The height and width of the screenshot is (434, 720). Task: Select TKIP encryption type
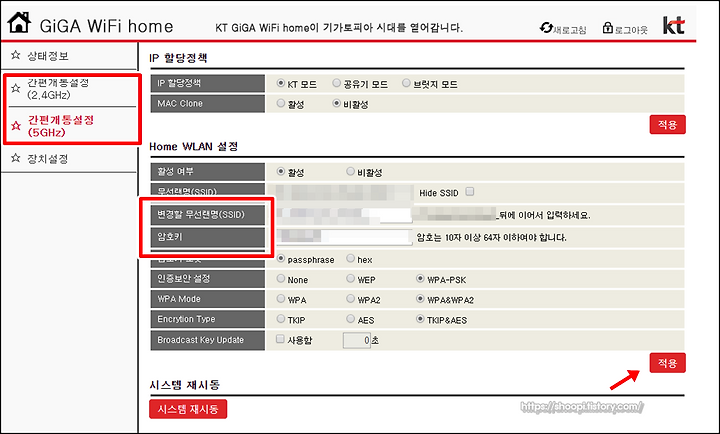281,319
